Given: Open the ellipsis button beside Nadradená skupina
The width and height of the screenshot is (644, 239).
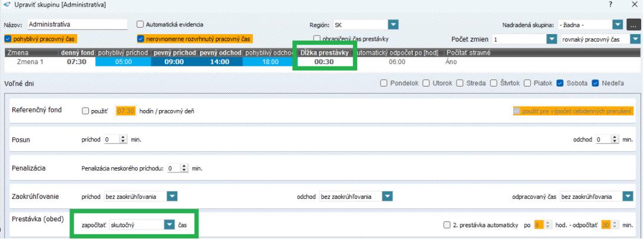Looking at the screenshot, I should (633, 25).
